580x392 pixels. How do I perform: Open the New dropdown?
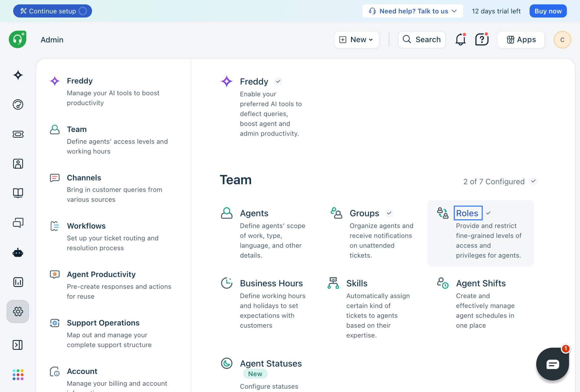click(356, 40)
